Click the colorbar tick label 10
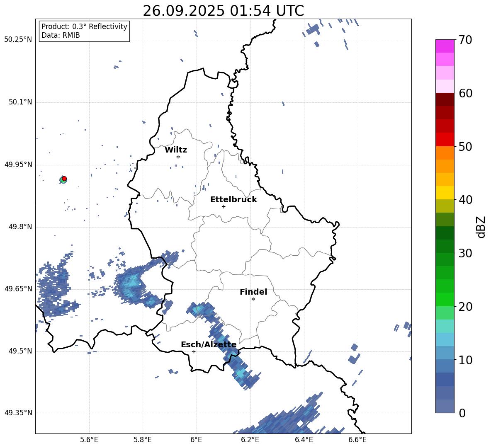 pyautogui.click(x=465, y=360)
